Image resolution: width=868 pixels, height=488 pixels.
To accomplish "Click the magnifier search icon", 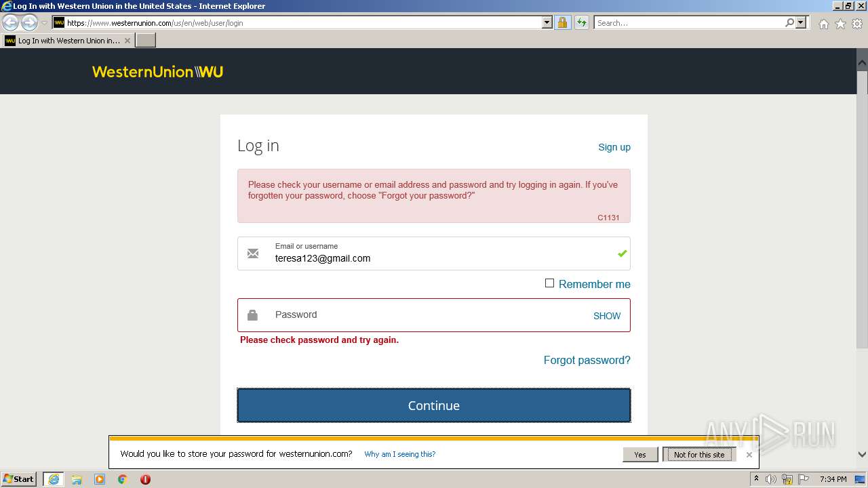I will click(x=789, y=22).
